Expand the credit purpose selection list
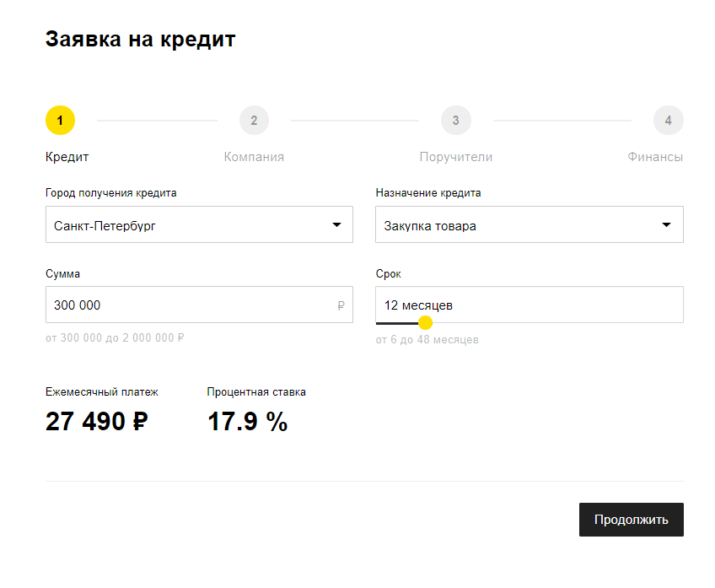Image resolution: width=715 pixels, height=588 pixels. point(529,224)
